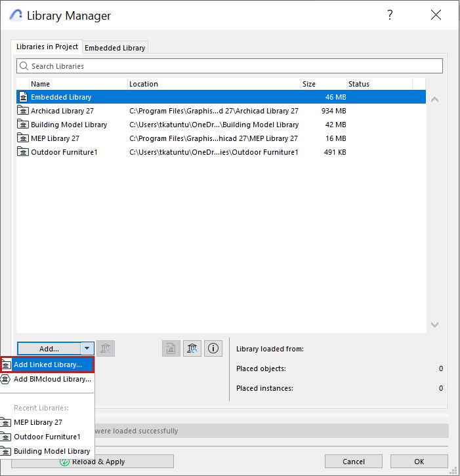Screen dimensions: 460x476
Task: Click the 'Placed instances:' label
Action: [x=264, y=388]
